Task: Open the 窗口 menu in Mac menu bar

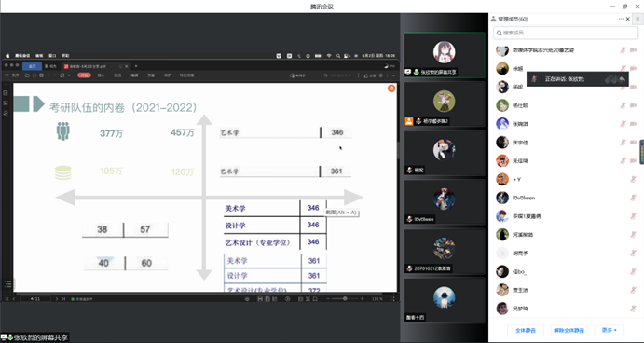Action: [x=52, y=55]
